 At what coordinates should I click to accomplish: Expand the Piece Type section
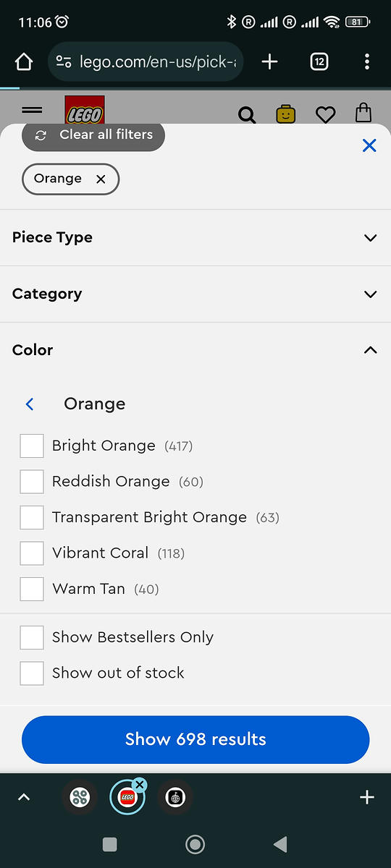coord(195,237)
